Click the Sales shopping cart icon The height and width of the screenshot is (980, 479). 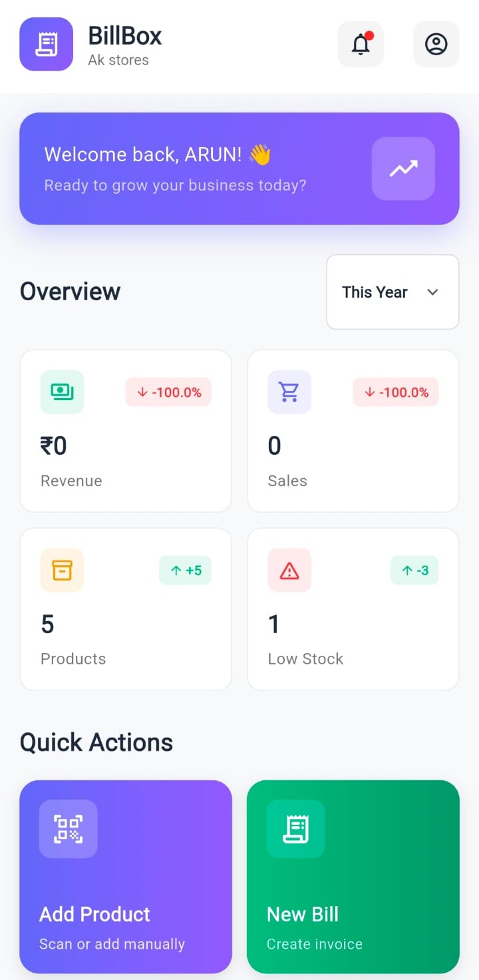click(289, 392)
